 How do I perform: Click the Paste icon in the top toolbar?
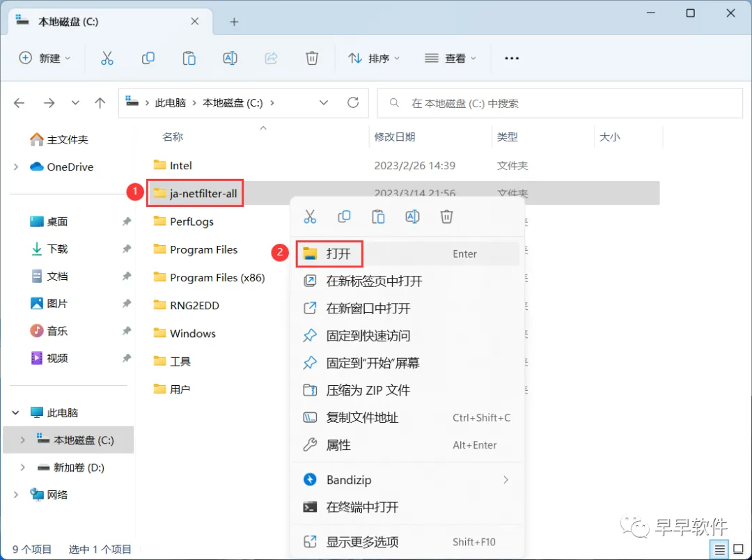click(189, 59)
